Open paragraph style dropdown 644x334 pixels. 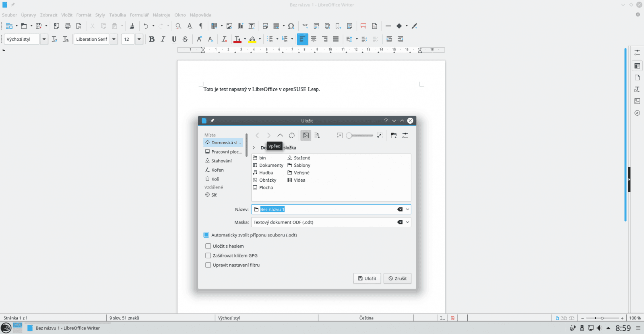pyautogui.click(x=44, y=39)
